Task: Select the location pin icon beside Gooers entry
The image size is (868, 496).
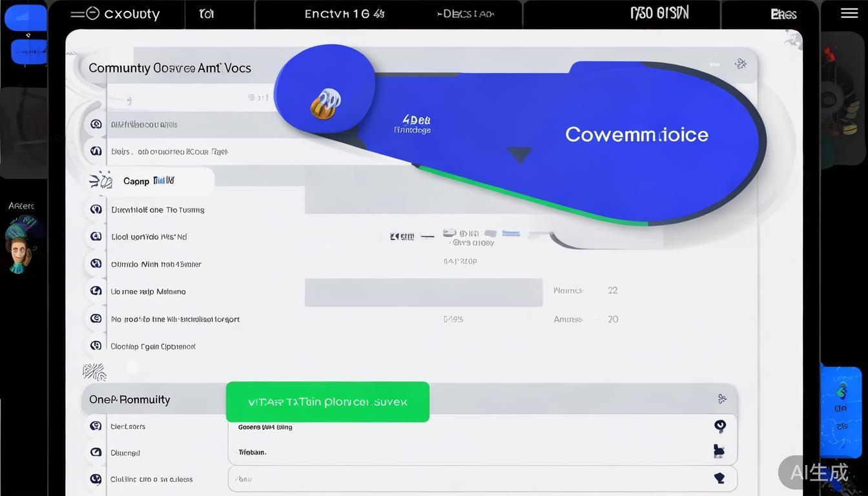Action: (x=720, y=426)
